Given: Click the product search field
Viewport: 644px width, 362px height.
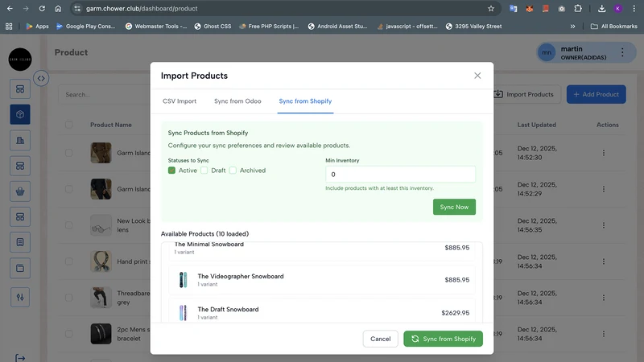Looking at the screenshot, I should click(105, 94).
